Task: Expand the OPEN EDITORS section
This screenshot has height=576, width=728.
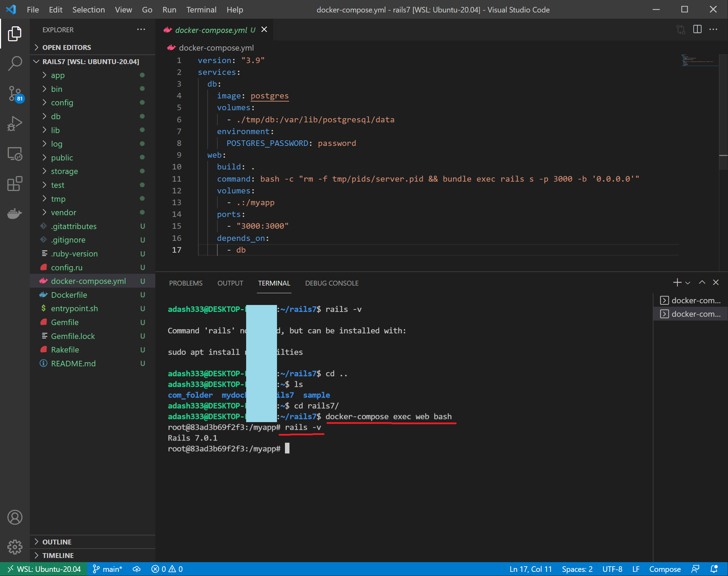Action: tap(93, 47)
